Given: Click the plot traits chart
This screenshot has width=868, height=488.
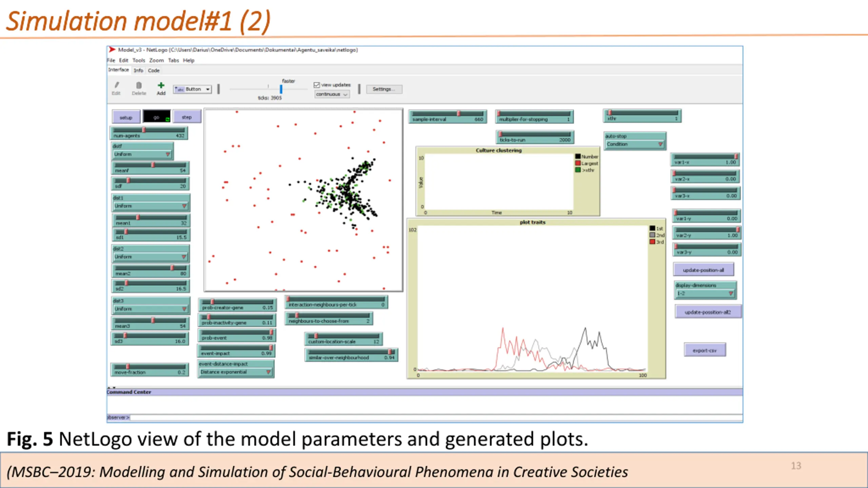Looking at the screenshot, I should coord(536,299).
